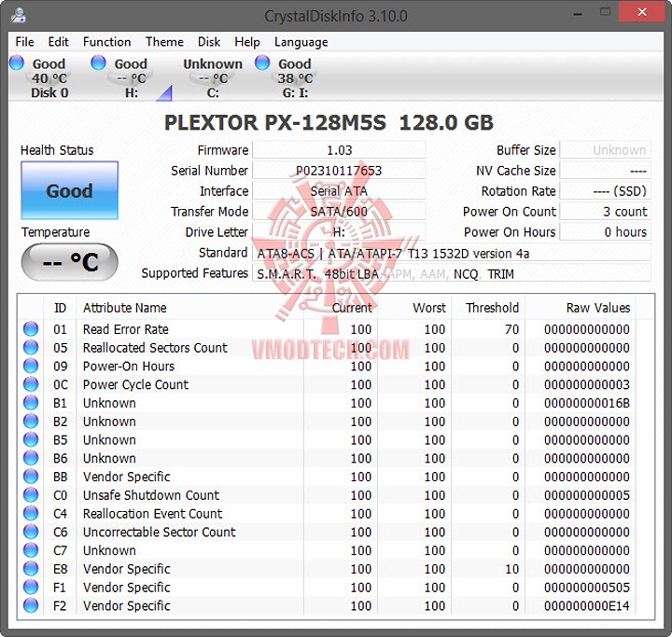Open the Disk menu

[209, 42]
